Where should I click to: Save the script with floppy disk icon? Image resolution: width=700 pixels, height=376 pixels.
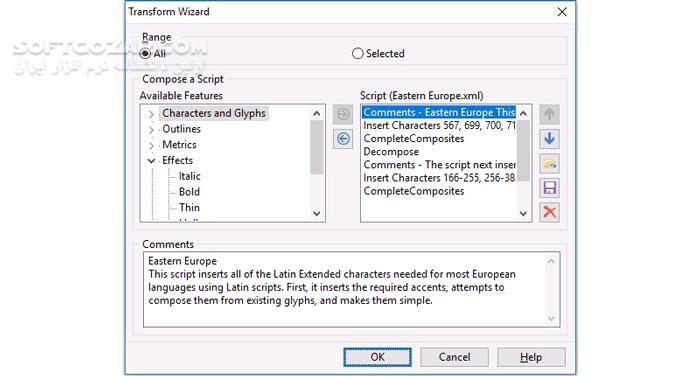point(550,188)
